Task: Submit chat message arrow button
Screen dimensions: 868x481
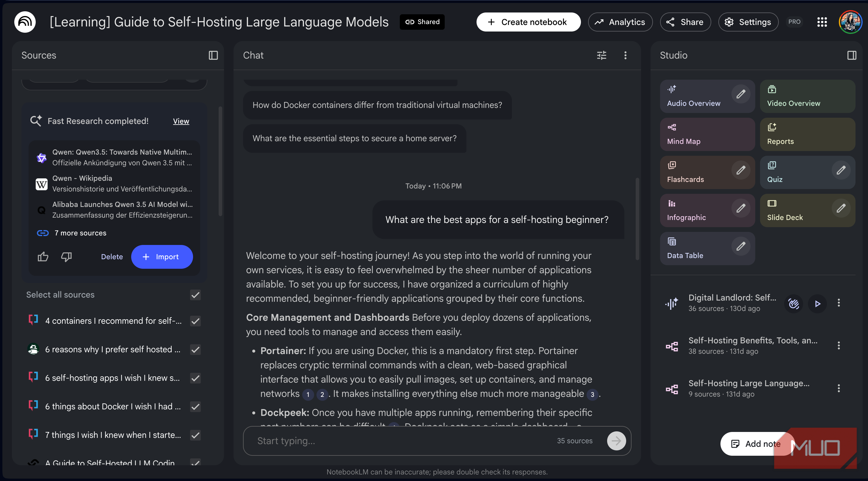Action: click(616, 441)
